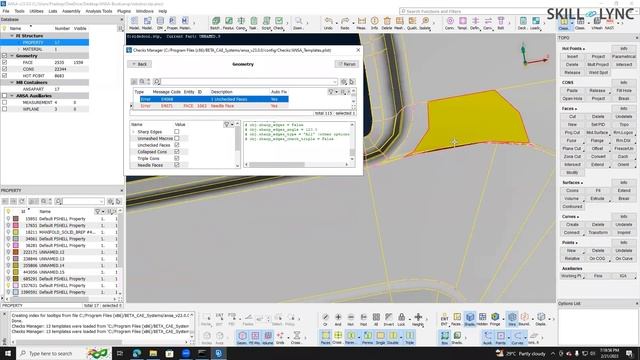Toggle the Single cons filter icon
640x360 pixels.
click(x=380, y=336)
